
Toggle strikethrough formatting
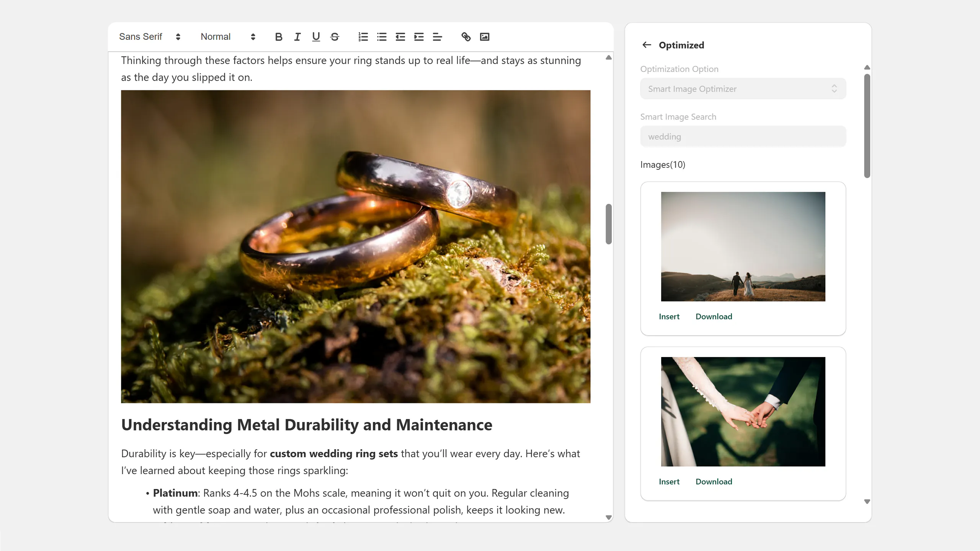click(335, 37)
